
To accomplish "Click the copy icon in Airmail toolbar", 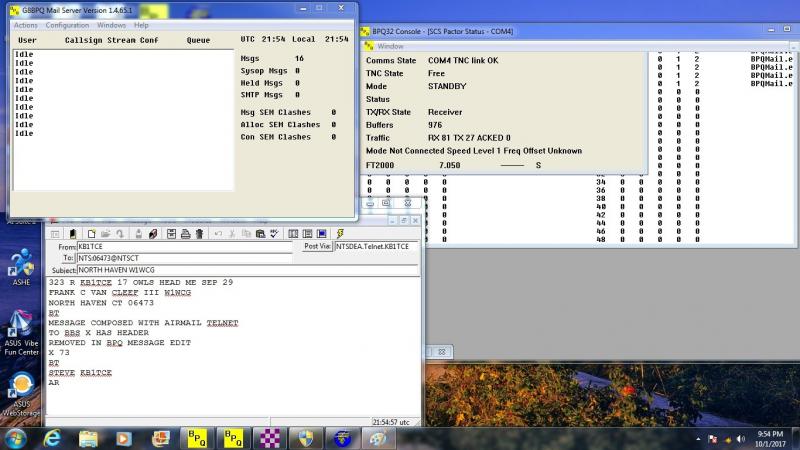I will pos(246,234).
